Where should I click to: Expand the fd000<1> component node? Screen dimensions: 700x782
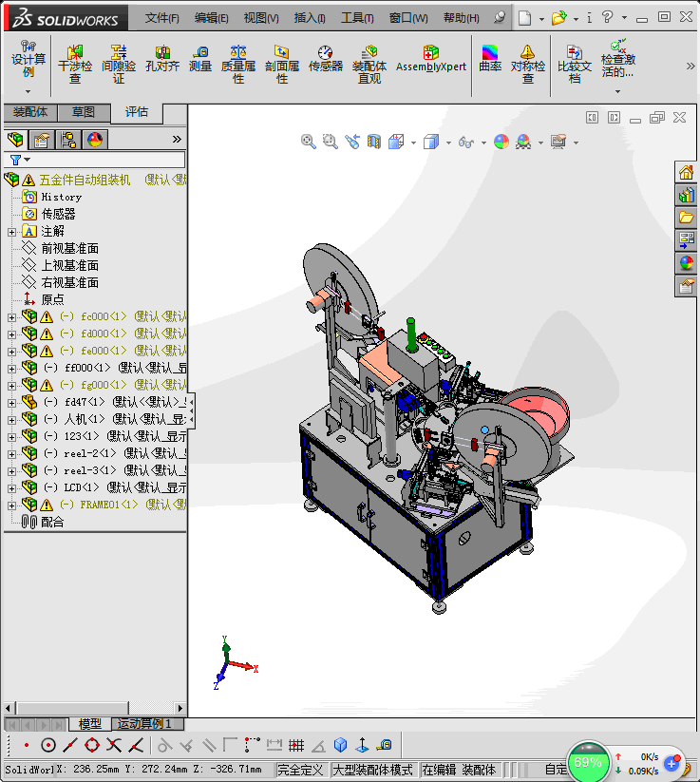pyautogui.click(x=11, y=334)
